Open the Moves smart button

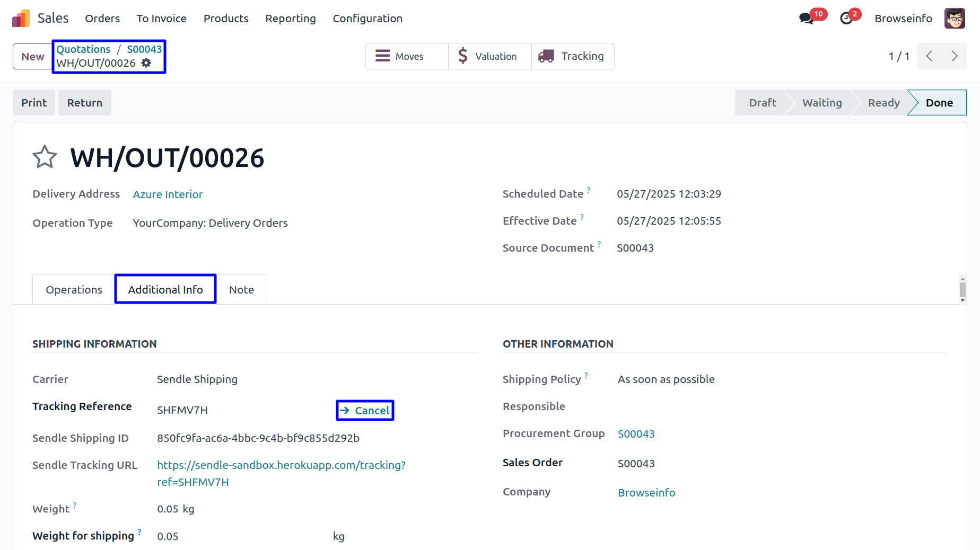(x=407, y=56)
